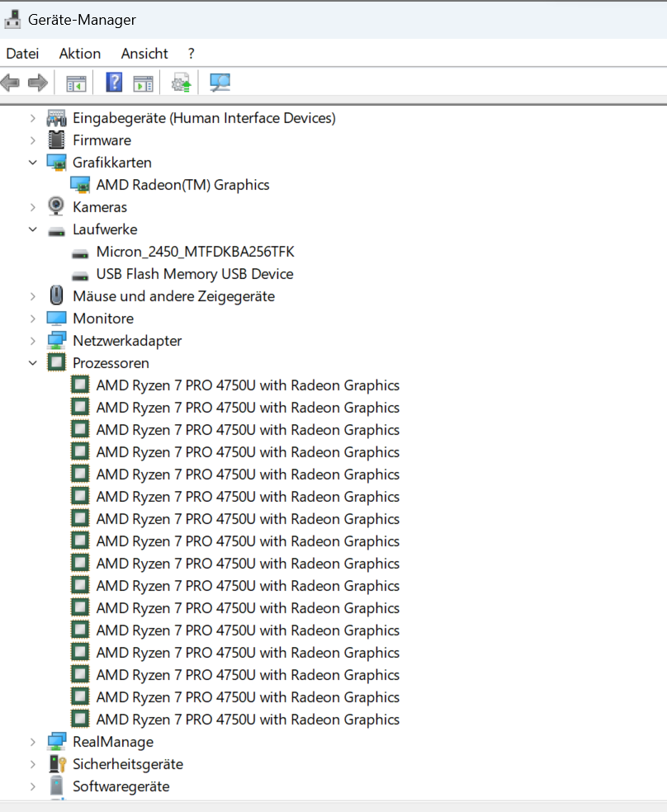Select the Monitore label

click(x=103, y=319)
